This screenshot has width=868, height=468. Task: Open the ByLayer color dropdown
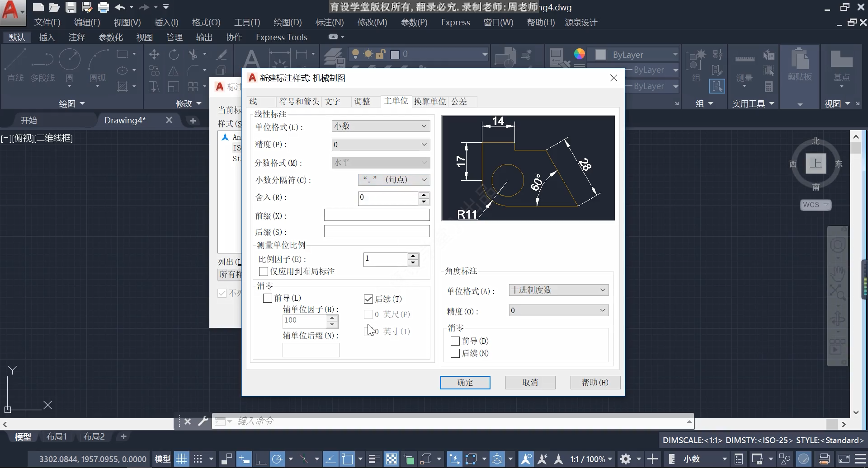pos(637,55)
